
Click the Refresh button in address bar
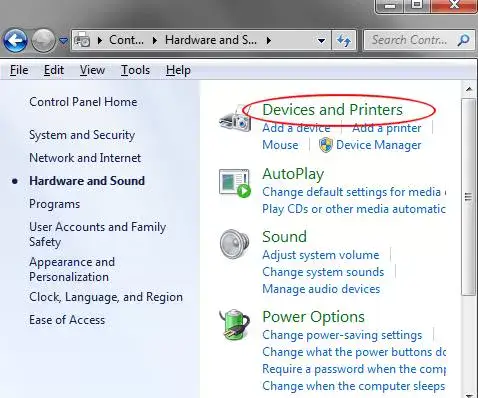point(344,41)
